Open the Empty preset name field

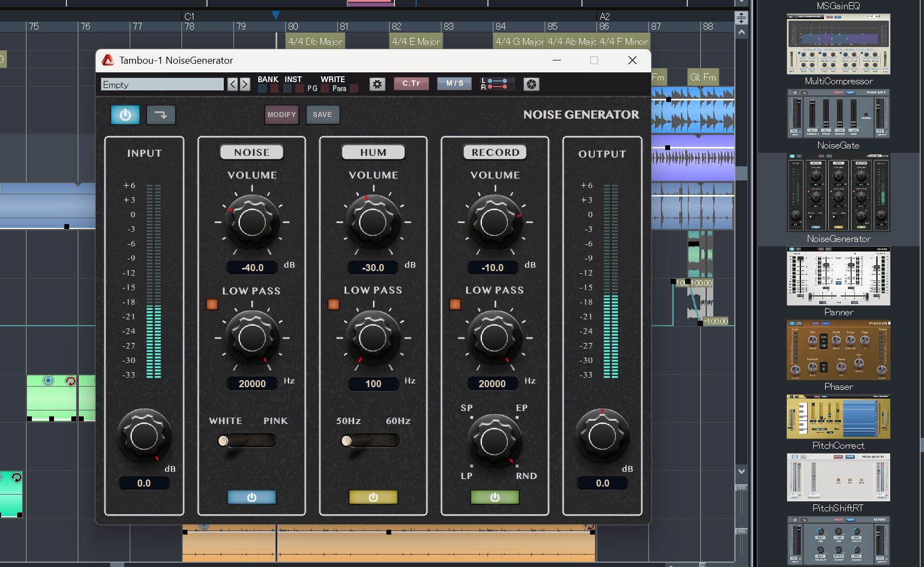(162, 85)
